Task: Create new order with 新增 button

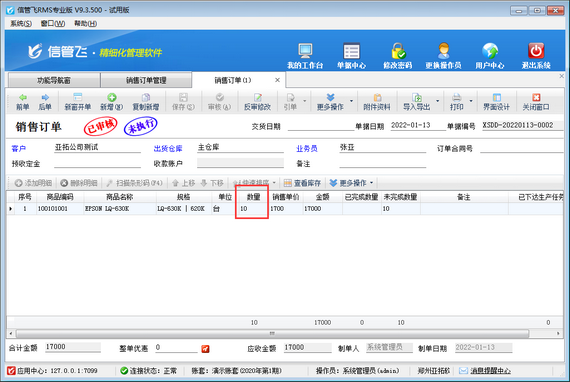Action: (x=112, y=102)
